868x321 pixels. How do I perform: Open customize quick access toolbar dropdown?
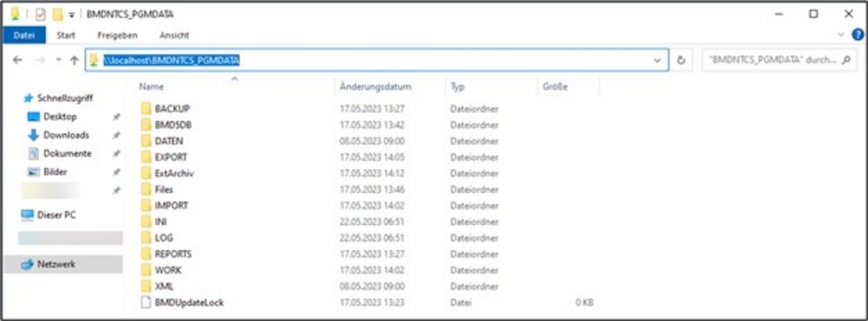[71, 15]
